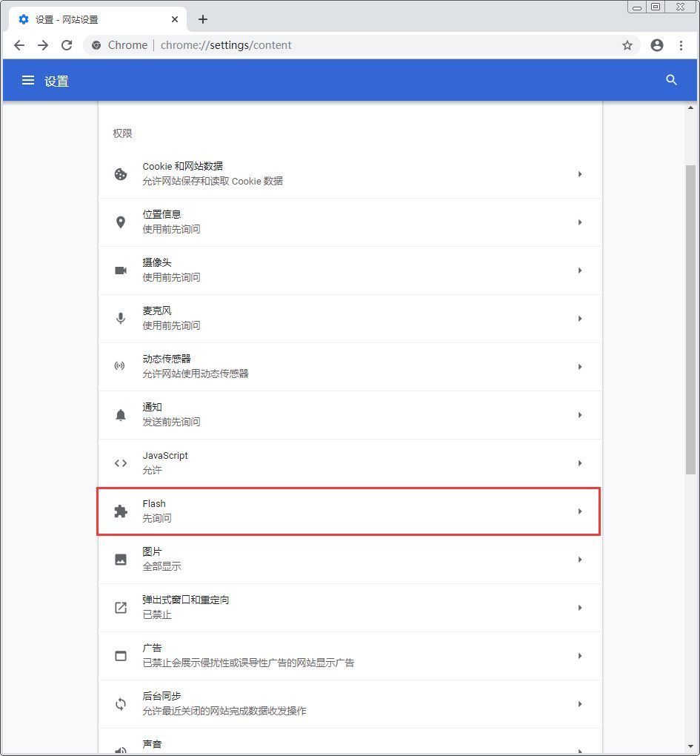Expand the 后台同步 row arrow
This screenshot has height=756, width=700.
579,704
